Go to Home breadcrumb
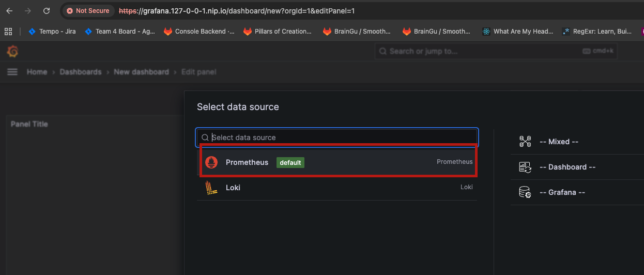 point(37,72)
